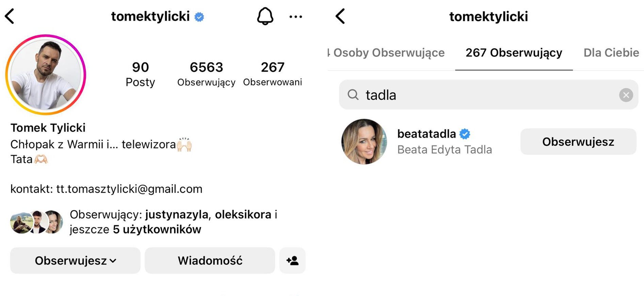644x296 pixels.
Task: Open the 267 Obserwowani following count
Action: point(272,74)
